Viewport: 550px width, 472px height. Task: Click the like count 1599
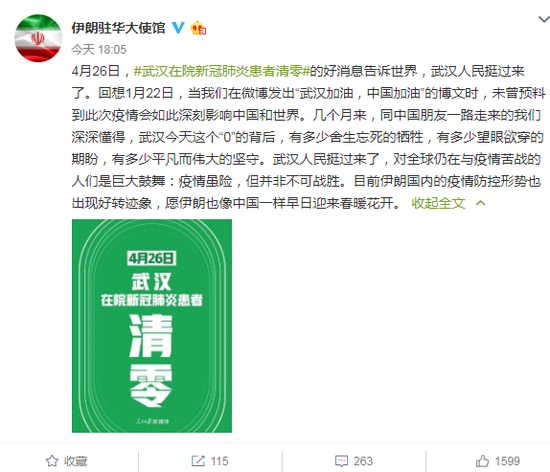click(507, 461)
